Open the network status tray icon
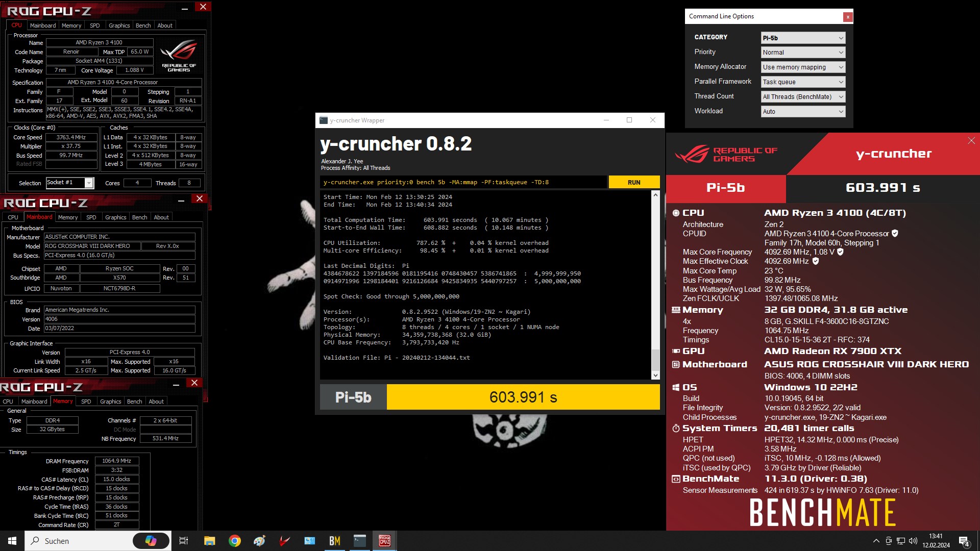This screenshot has width=980, height=551. [901, 541]
